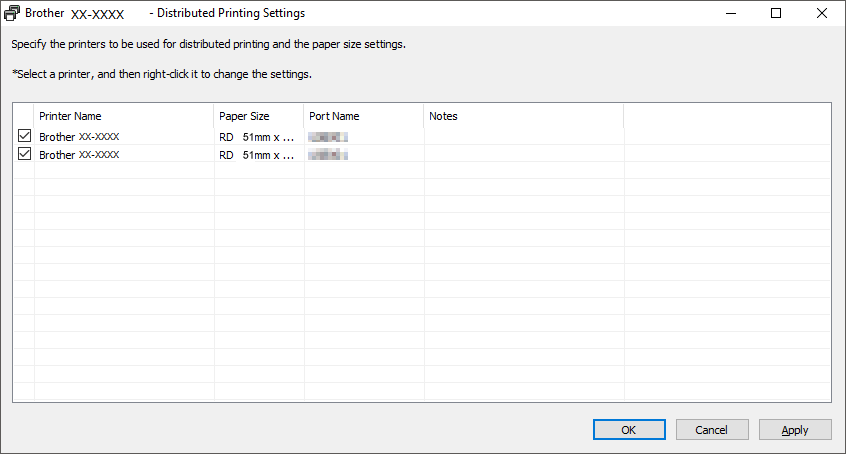Click the first row's Notes cell
Screen dimensions: 846x454
coord(523,136)
